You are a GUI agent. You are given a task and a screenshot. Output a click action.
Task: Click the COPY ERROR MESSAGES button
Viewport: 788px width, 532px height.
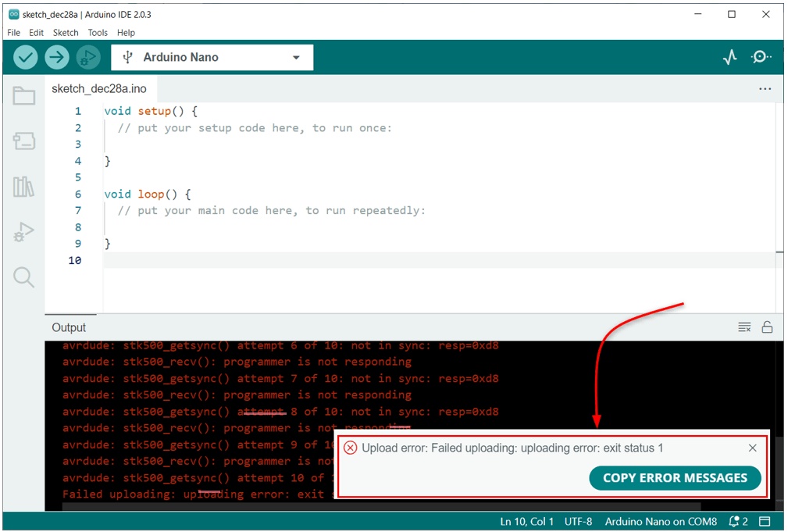pyautogui.click(x=675, y=478)
